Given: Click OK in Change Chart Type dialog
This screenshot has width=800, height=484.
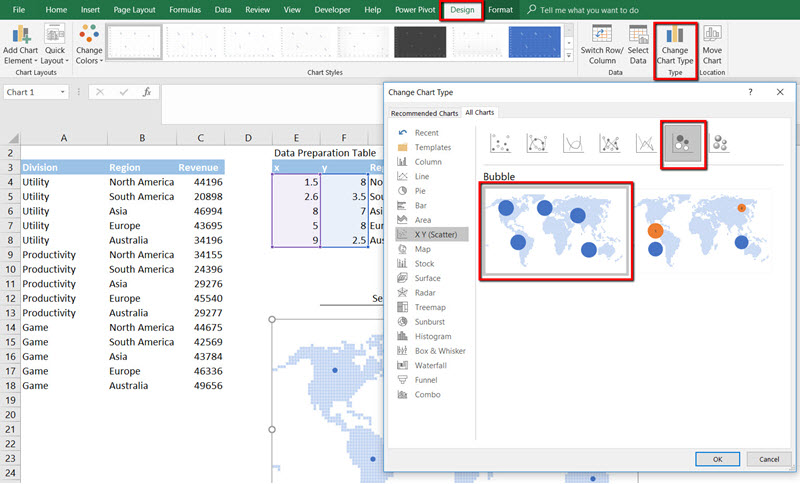Looking at the screenshot, I should [717, 459].
